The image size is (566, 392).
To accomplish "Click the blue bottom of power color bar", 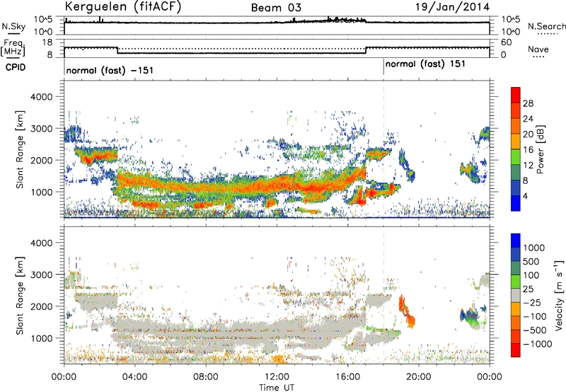I will pyautogui.click(x=516, y=203).
